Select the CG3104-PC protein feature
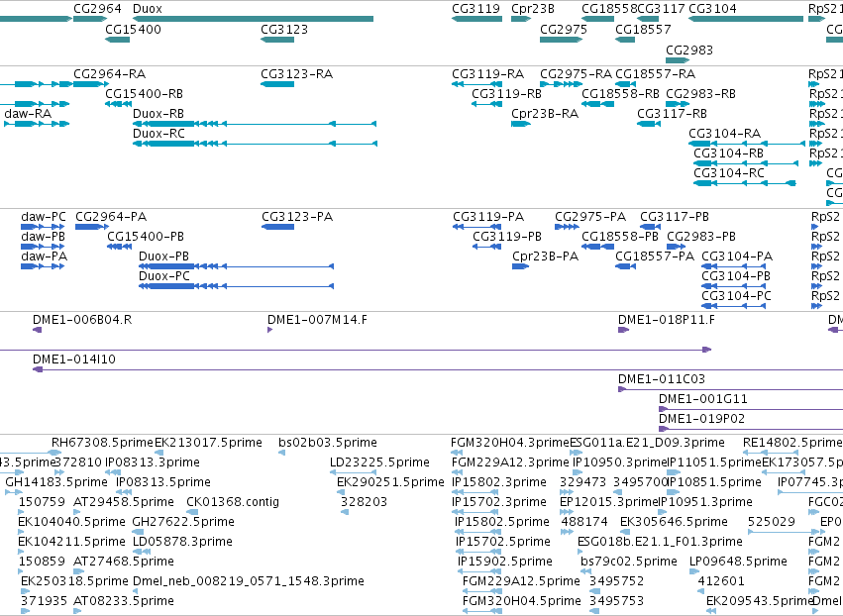 click(734, 306)
